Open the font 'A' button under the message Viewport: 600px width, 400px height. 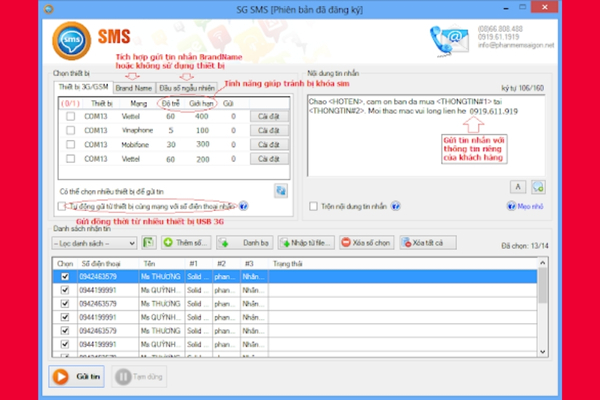[518, 186]
